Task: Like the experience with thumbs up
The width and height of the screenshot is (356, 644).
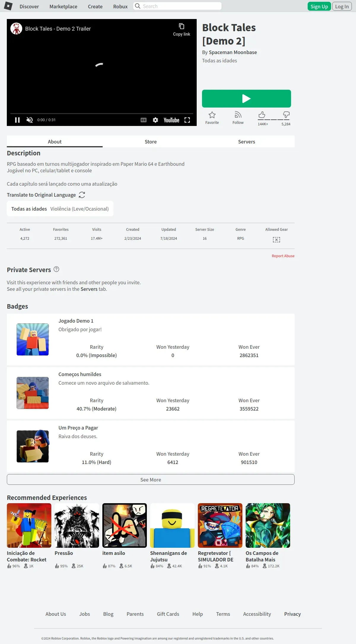Action: (x=262, y=115)
